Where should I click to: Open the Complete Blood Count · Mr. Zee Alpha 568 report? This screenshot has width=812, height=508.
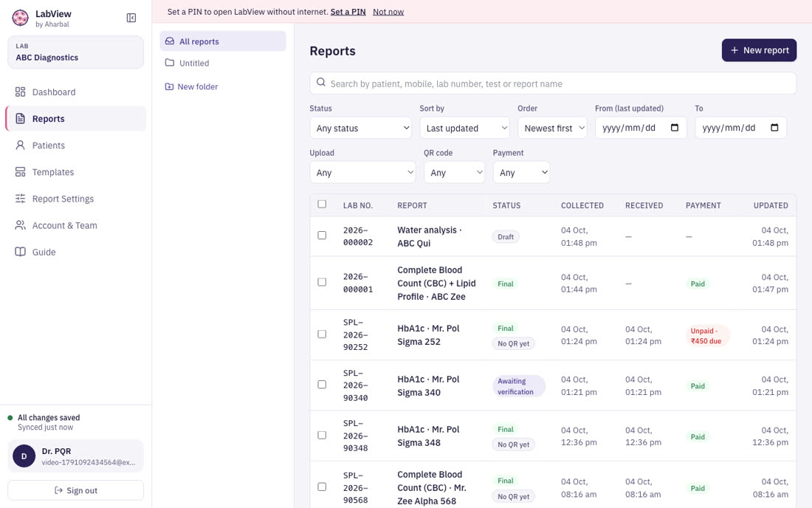point(433,487)
